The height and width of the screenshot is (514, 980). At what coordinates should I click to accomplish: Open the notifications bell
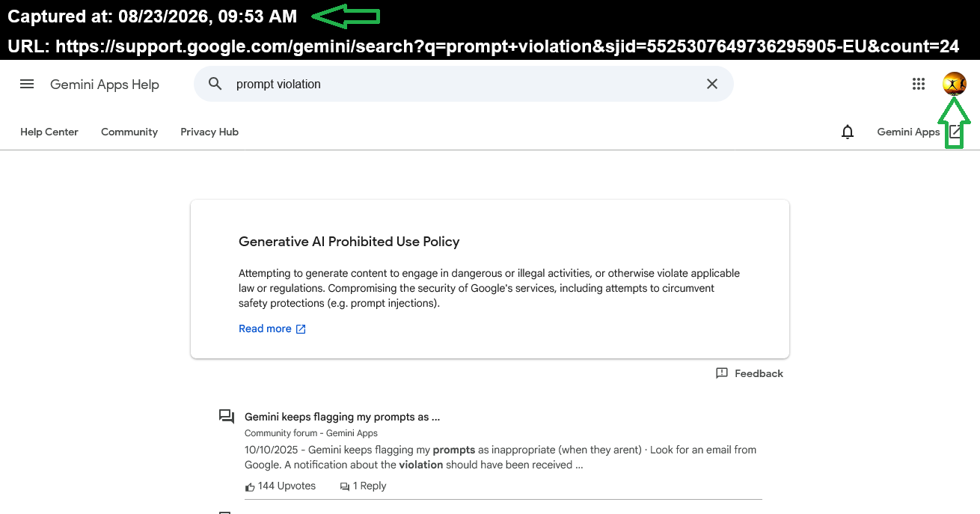(x=848, y=132)
